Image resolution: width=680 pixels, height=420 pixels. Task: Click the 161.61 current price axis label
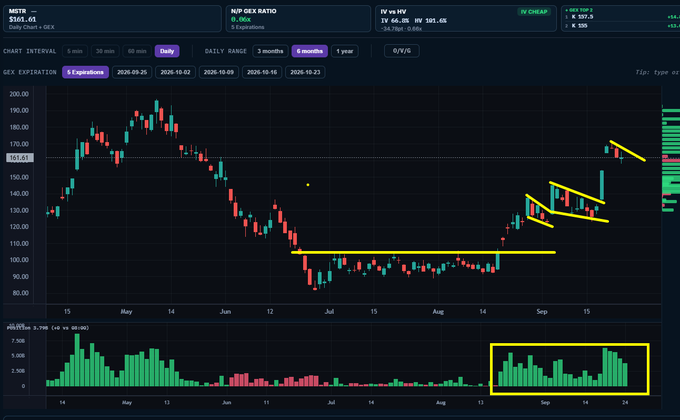tap(20, 158)
